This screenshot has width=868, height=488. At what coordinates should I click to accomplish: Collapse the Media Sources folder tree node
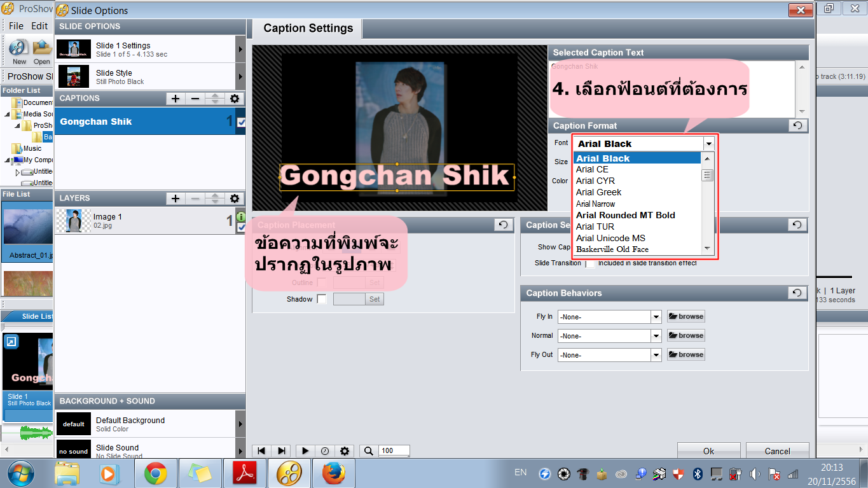tap(7, 115)
